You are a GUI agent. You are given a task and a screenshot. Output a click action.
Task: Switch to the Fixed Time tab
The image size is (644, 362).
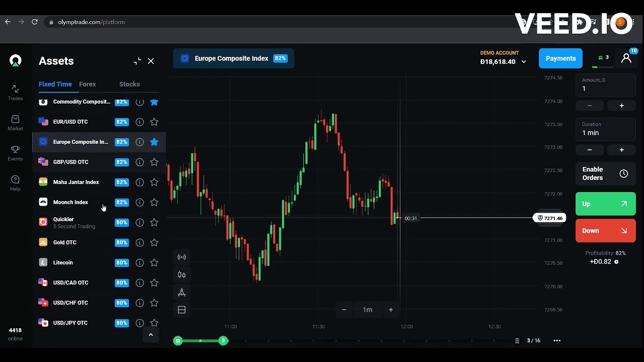tap(55, 84)
